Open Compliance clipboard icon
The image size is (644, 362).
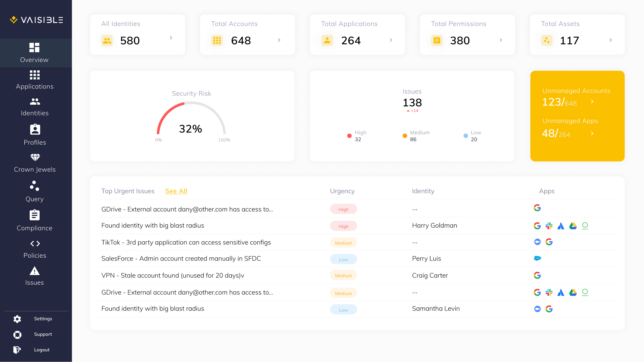pos(35,215)
